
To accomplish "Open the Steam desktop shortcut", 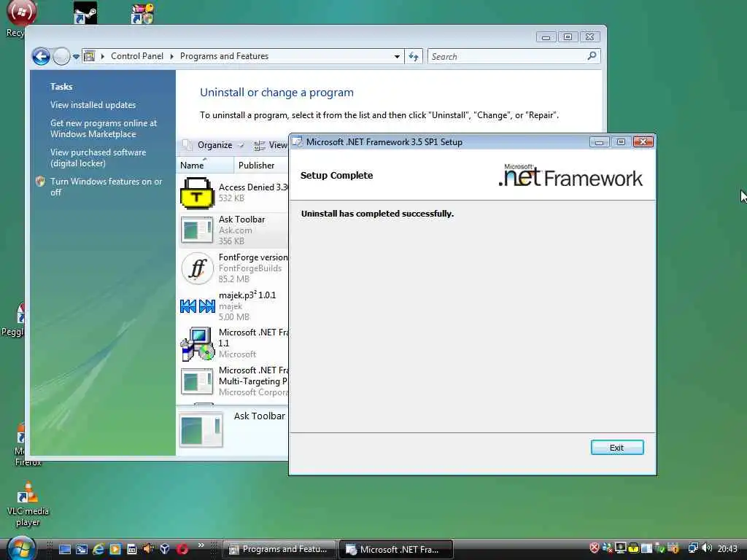I will (x=86, y=13).
